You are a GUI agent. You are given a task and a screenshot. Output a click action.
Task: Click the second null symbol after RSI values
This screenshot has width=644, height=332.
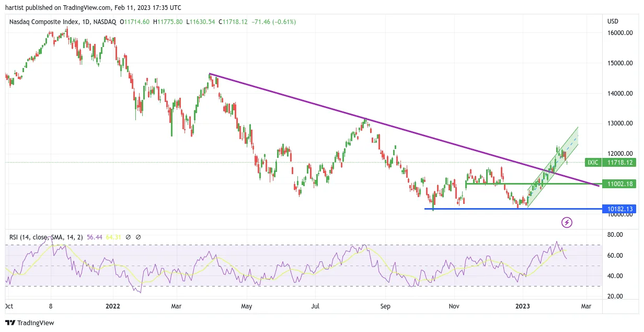(x=139, y=237)
